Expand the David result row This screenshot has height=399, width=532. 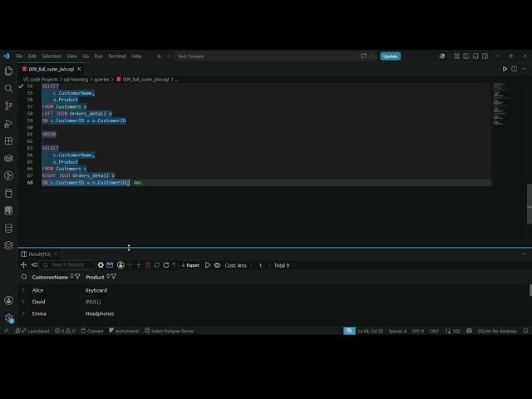tap(23, 302)
